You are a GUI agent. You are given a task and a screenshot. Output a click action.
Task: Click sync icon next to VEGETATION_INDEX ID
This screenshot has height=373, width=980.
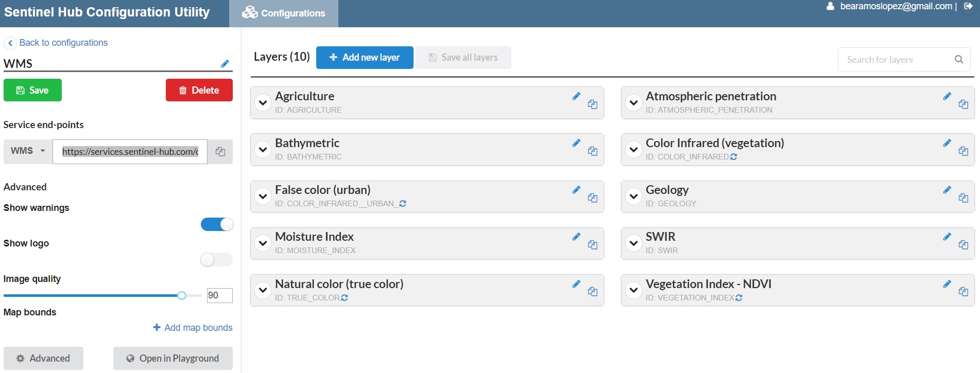[739, 298]
